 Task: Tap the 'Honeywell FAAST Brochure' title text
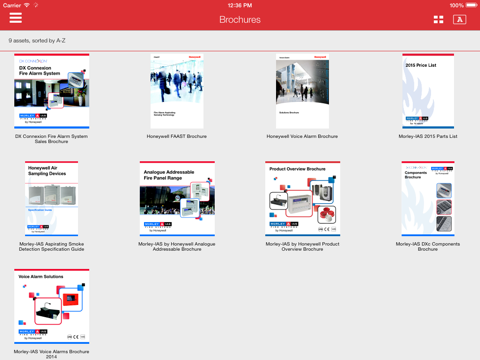click(x=177, y=136)
